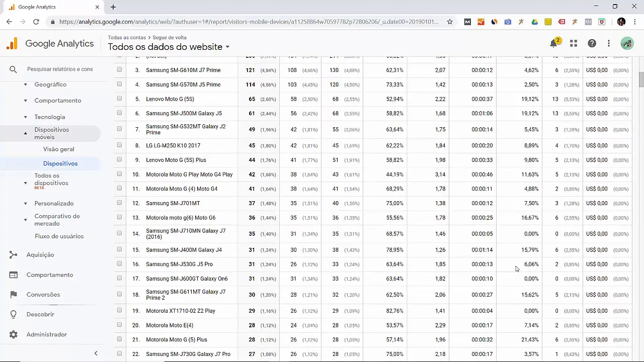Open the notifications bell icon
644x362 pixels.
tap(553, 44)
